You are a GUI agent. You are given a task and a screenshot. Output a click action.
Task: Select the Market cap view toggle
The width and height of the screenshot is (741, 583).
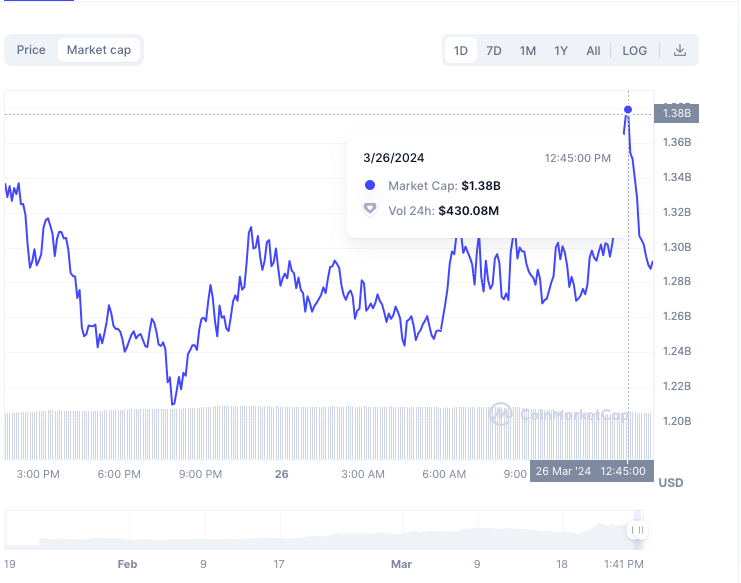[99, 50]
